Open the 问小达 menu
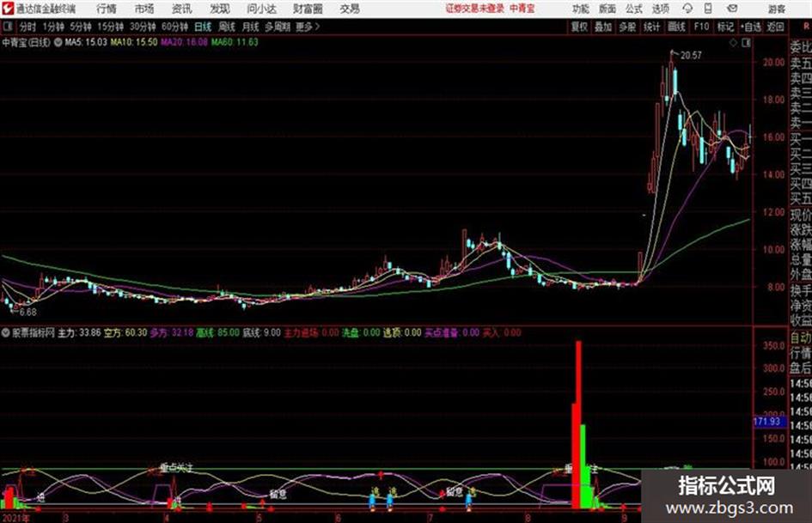Viewport: 812px width, 523px height. [261, 9]
